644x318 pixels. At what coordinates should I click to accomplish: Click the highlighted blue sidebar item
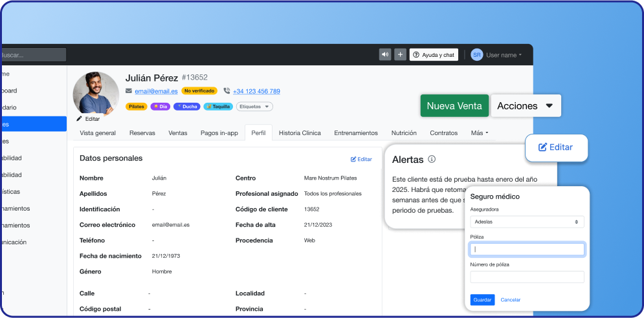(x=33, y=124)
